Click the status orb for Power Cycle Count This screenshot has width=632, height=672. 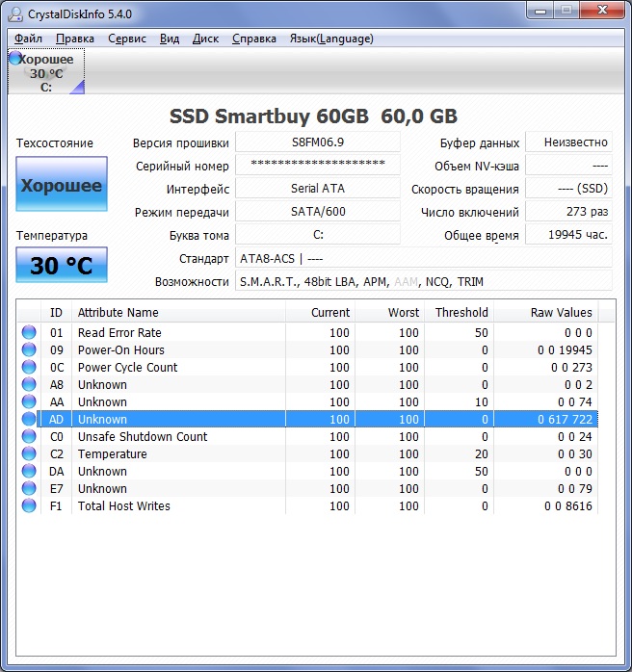(x=29, y=367)
